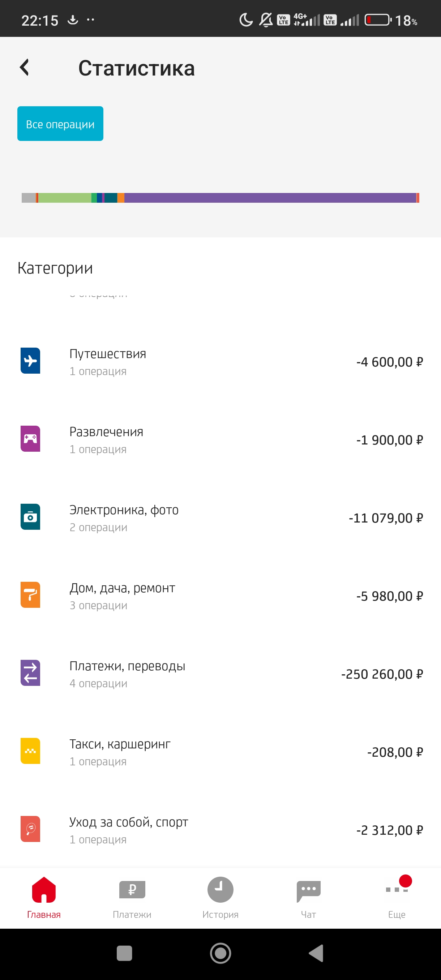Select the Уход за собой, спорт icon
The image size is (441, 980).
coord(30,829)
